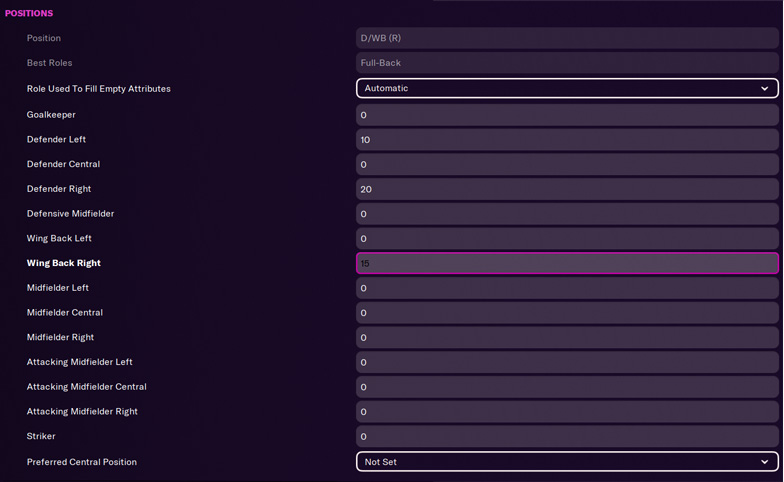Click the Defender Left field showing 10
The width and height of the screenshot is (784, 482).
click(567, 140)
